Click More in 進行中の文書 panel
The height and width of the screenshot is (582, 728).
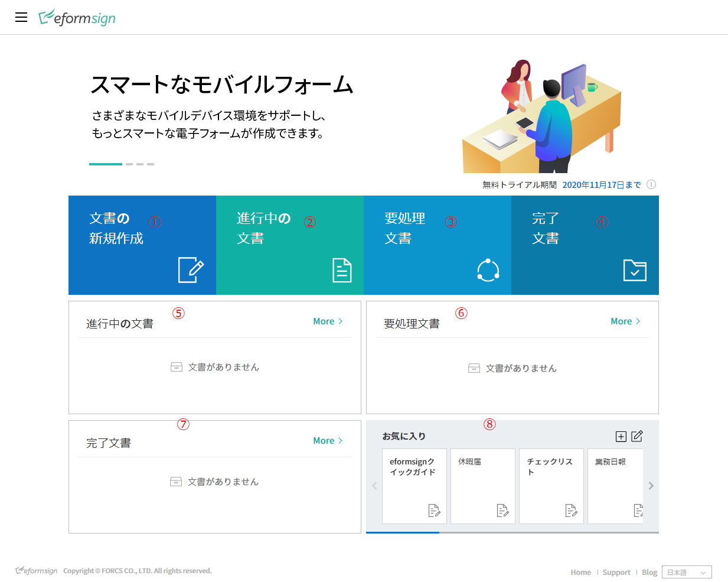tap(328, 321)
